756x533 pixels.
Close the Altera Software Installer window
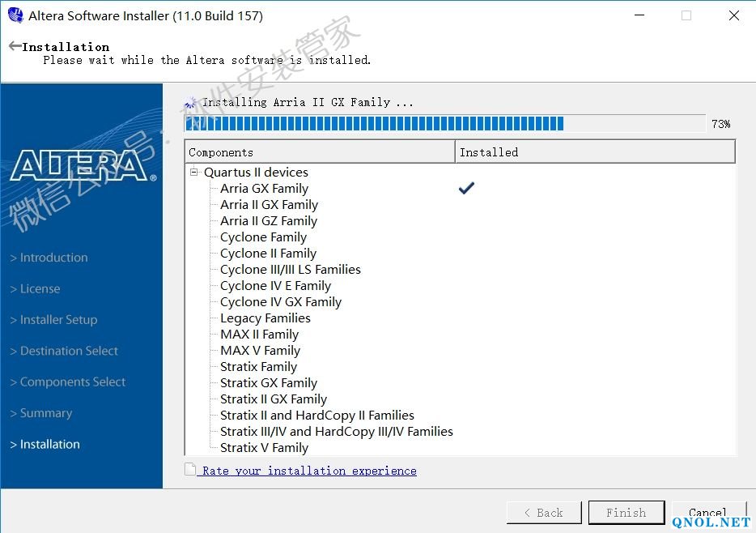tap(734, 15)
